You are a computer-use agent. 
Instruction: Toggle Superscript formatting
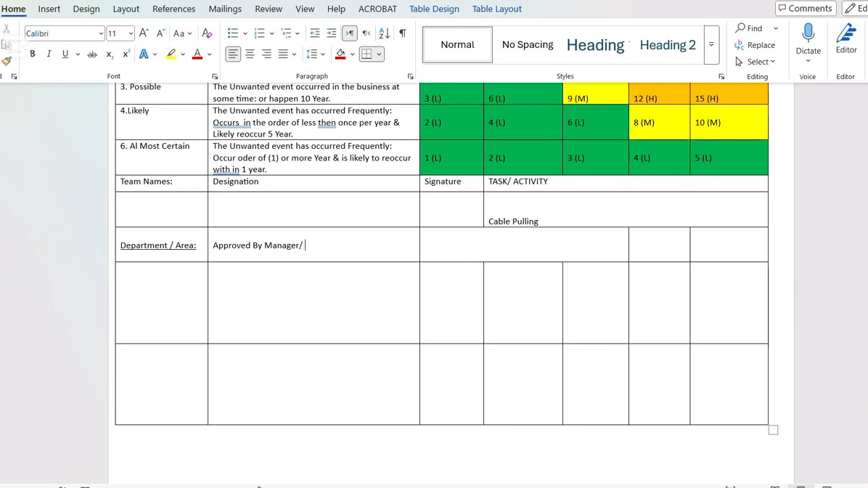[126, 54]
